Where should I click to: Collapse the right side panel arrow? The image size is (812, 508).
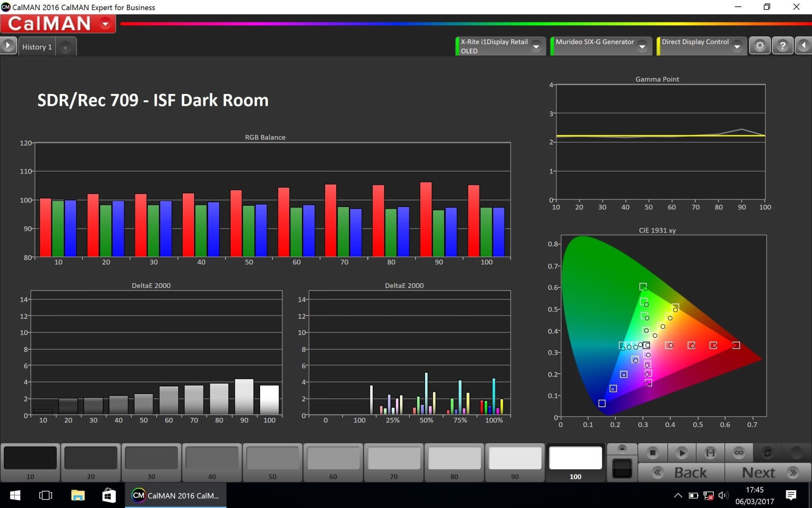[x=804, y=46]
